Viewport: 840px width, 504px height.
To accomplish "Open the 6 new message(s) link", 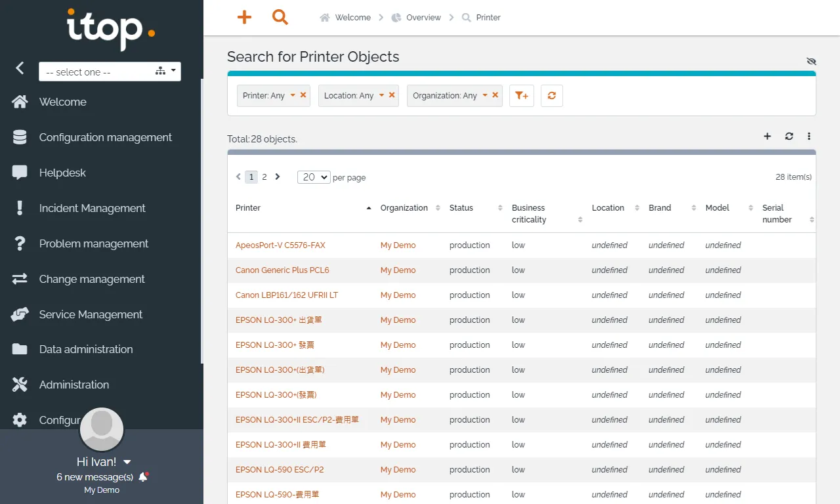I will 95,477.
